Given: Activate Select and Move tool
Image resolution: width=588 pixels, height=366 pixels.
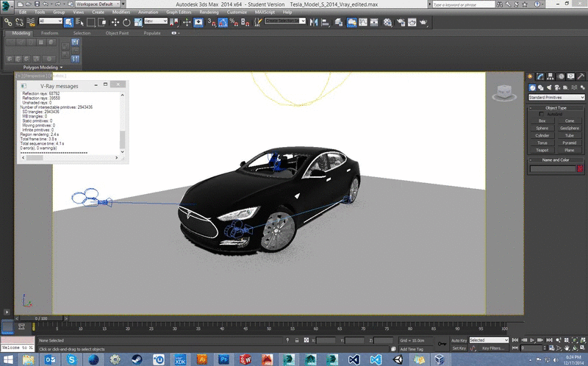Looking at the screenshot, I should click(x=115, y=22).
